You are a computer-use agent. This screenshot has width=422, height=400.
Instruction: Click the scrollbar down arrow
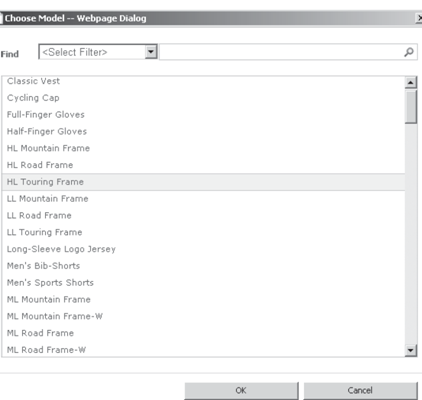[411, 350]
